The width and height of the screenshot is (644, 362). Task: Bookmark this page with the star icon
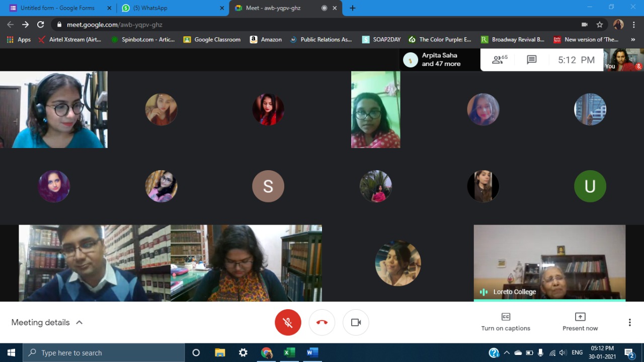[600, 25]
